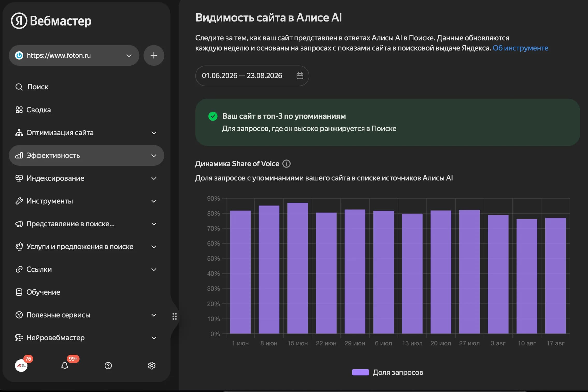Collapse the Эффективность section chevron
The image size is (588, 392).
pyautogui.click(x=154, y=156)
